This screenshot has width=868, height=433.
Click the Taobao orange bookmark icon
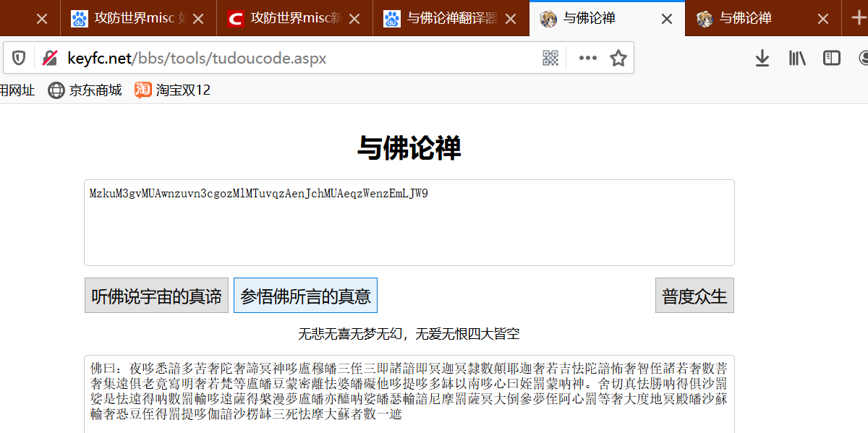click(142, 90)
